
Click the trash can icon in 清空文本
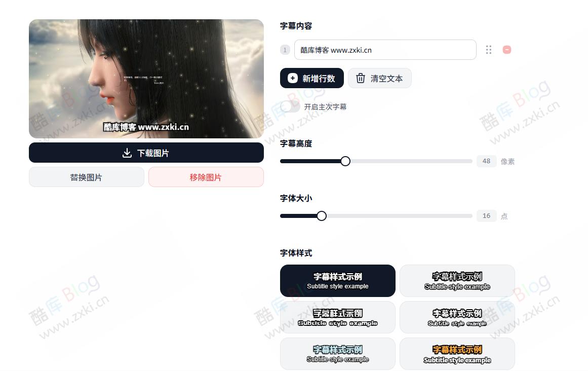(361, 78)
